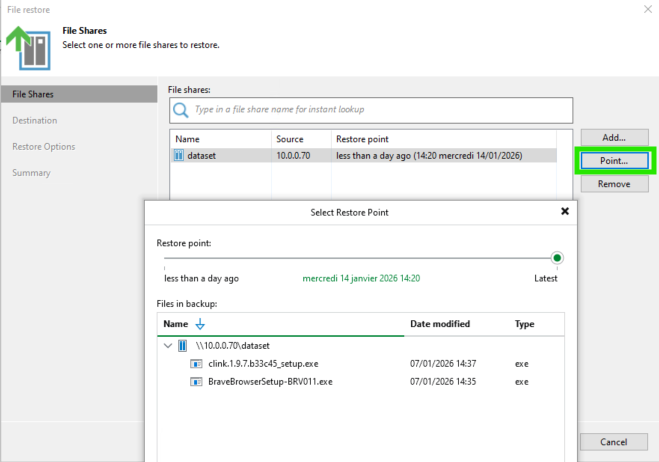Click the file share lookup search field
Viewport: 659px width, 462px height.
click(380, 109)
